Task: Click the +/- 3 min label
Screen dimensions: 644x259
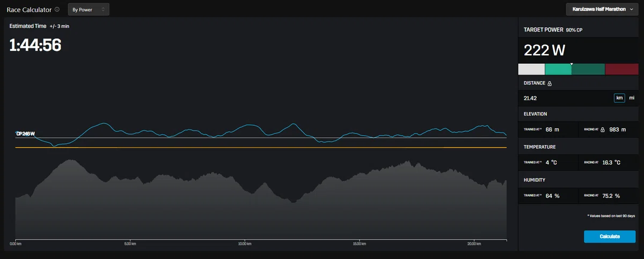Action: [x=59, y=26]
